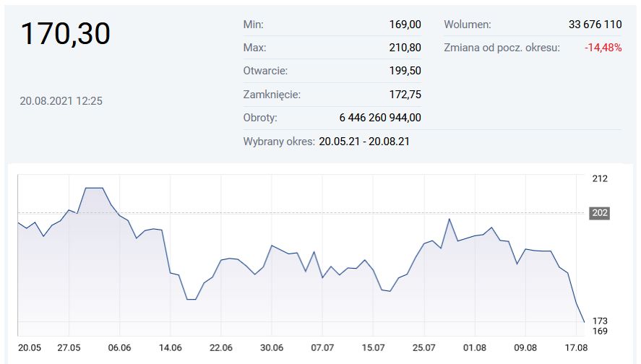This screenshot has height=364, width=641.
Task: Click the 25.07 date on the x-axis
Action: pyautogui.click(x=424, y=347)
